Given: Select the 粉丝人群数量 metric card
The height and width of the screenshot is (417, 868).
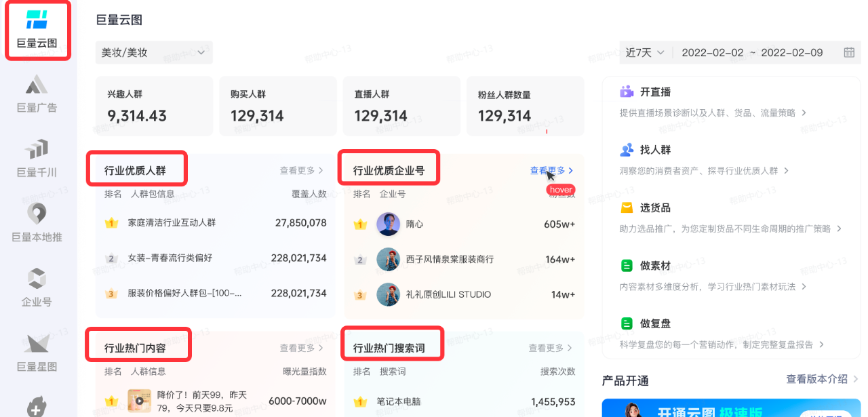Looking at the screenshot, I should 526,106.
